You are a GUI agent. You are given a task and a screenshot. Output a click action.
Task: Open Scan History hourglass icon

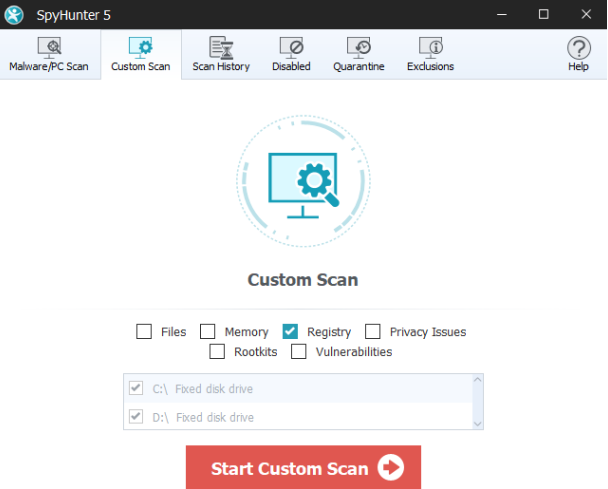point(220,47)
